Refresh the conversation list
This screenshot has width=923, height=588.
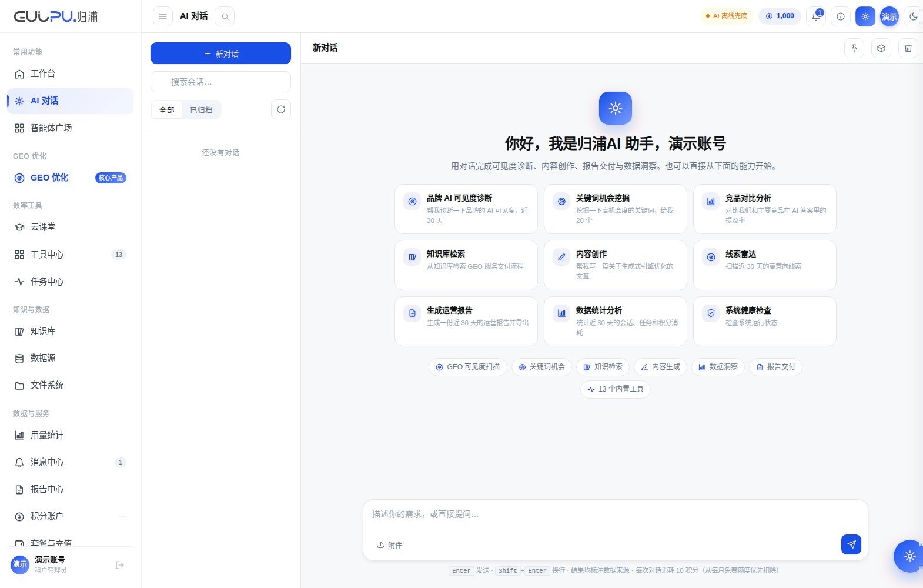tap(281, 109)
